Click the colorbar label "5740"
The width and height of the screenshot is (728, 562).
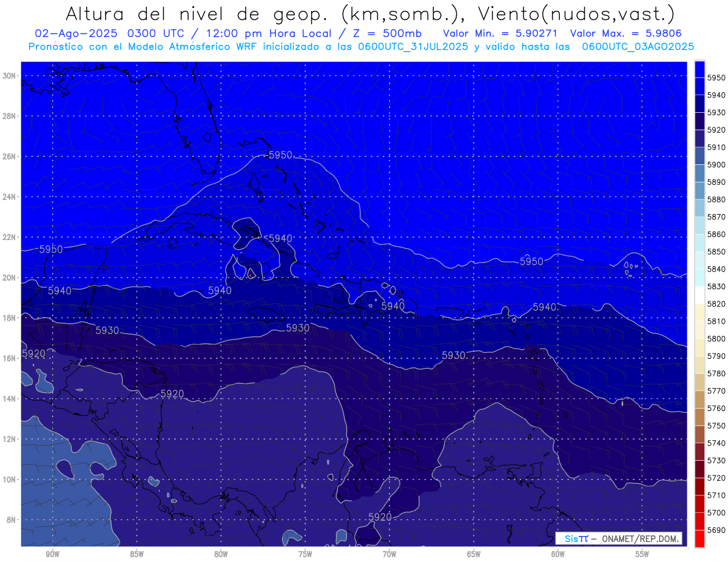[x=716, y=443]
